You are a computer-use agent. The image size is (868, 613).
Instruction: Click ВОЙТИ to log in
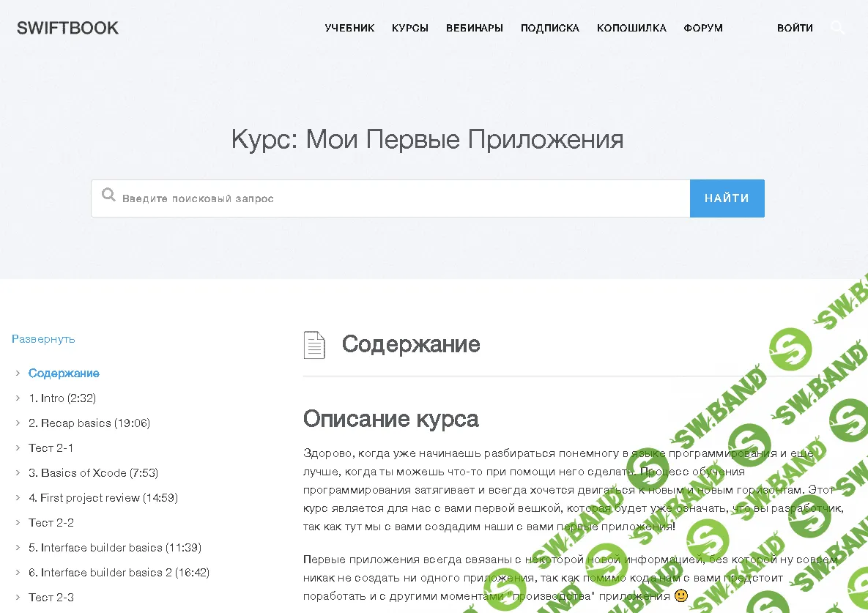pyautogui.click(x=795, y=28)
